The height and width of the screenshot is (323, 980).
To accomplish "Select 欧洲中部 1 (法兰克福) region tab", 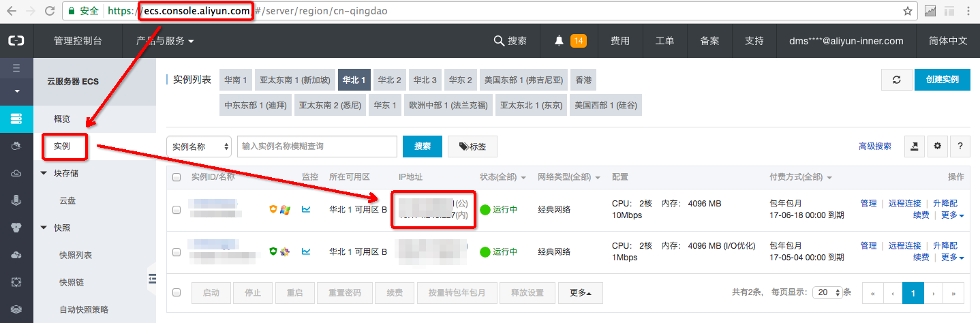I will 448,106.
